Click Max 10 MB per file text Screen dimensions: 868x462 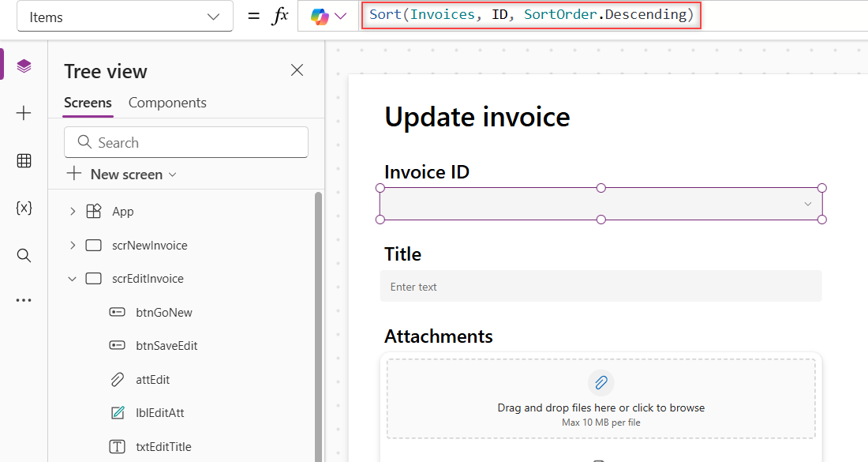[x=600, y=422]
